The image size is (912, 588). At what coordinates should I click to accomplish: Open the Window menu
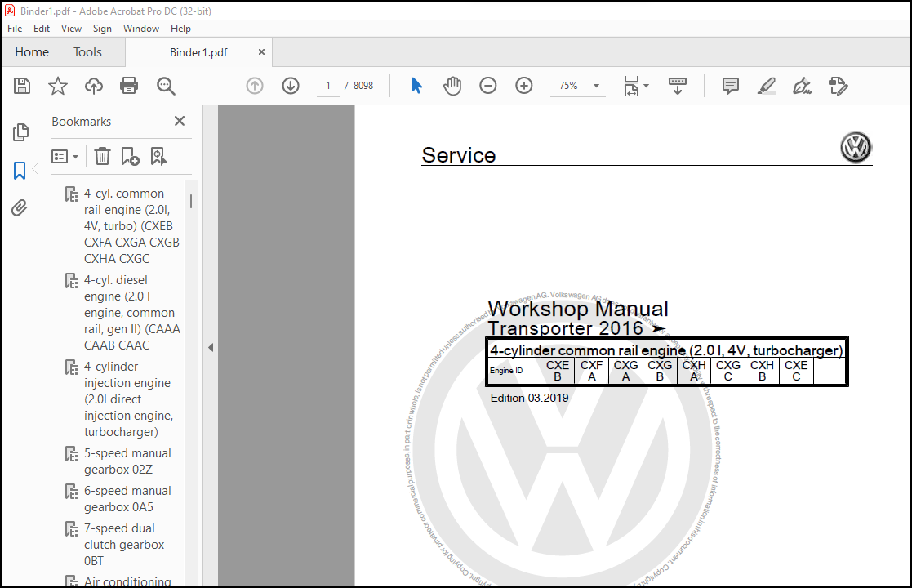point(140,29)
